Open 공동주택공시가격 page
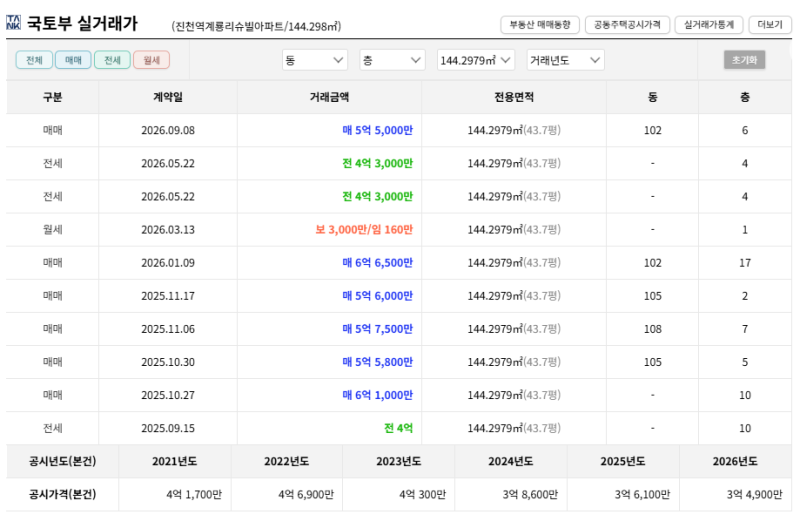 627,24
